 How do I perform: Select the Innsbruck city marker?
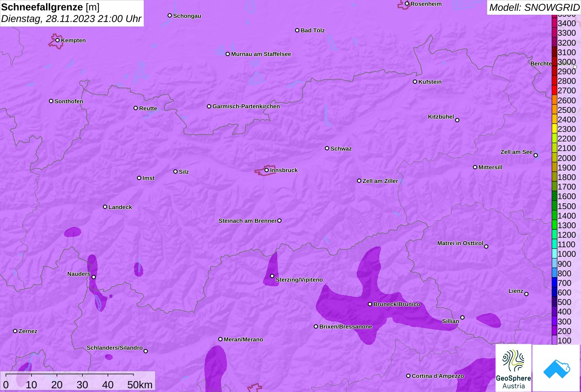pyautogui.click(x=266, y=170)
